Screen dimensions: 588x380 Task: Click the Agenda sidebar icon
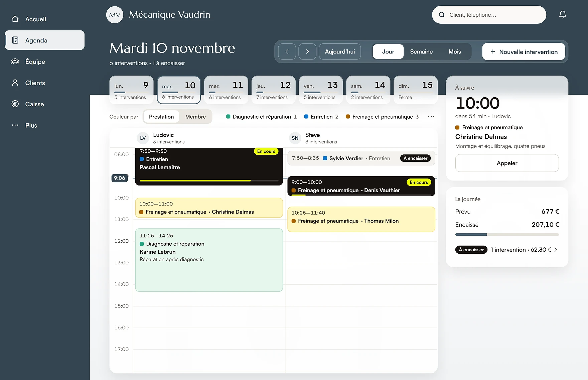pyautogui.click(x=15, y=40)
